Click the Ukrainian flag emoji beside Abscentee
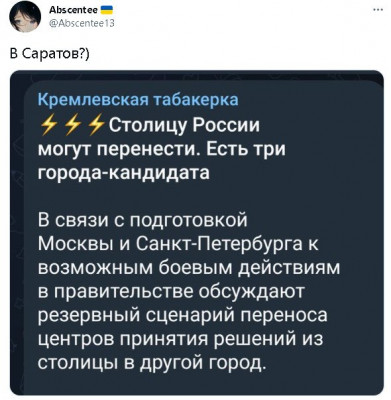The height and width of the screenshot is (400, 391). pyautogui.click(x=106, y=11)
